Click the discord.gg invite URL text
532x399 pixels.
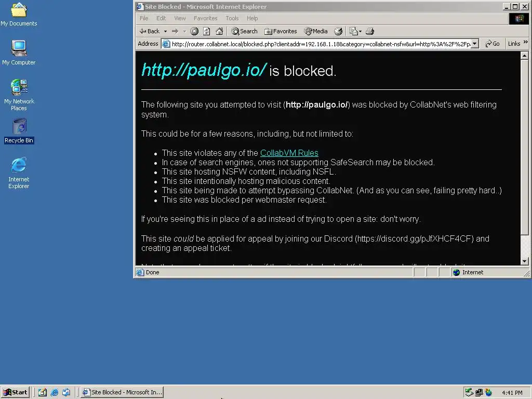tap(414, 239)
